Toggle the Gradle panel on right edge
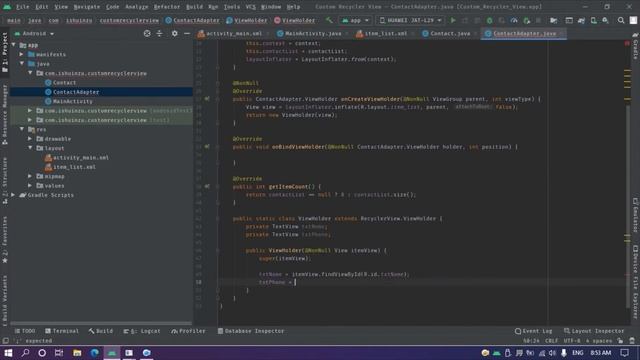The image size is (640, 360). click(x=636, y=46)
